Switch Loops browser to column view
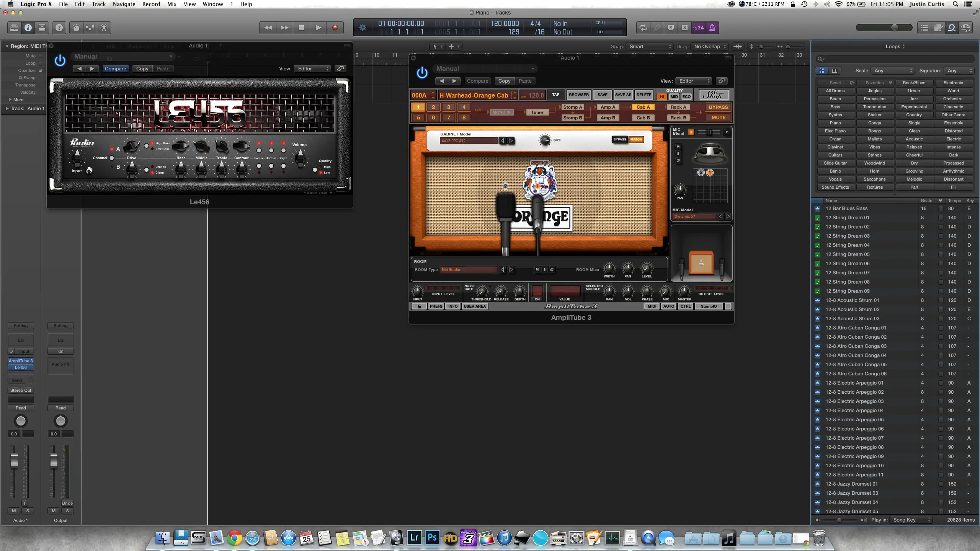The width and height of the screenshot is (980, 551). pos(835,70)
